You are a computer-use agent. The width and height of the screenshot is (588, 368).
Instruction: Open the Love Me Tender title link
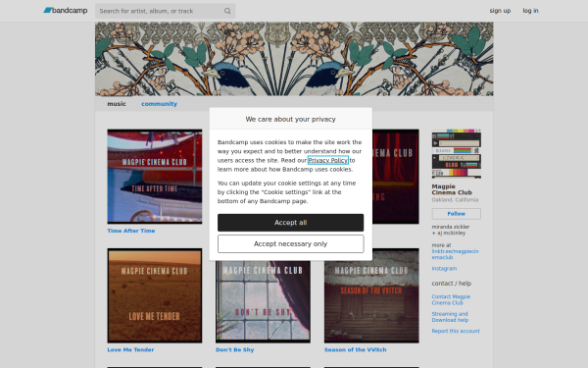pyautogui.click(x=130, y=349)
